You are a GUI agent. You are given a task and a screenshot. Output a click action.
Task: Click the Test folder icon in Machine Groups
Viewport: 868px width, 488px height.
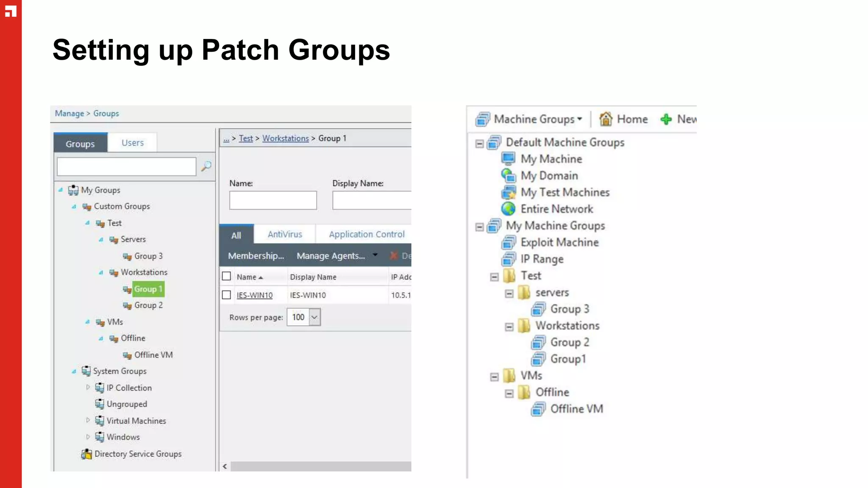tap(509, 276)
